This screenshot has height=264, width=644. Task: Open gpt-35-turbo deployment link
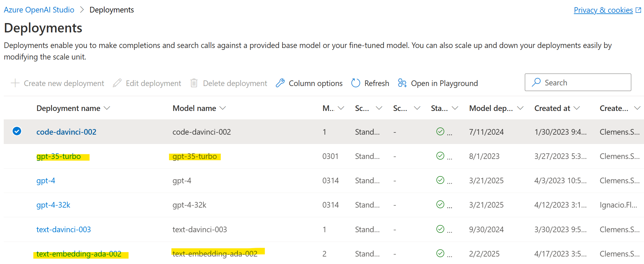pos(58,156)
